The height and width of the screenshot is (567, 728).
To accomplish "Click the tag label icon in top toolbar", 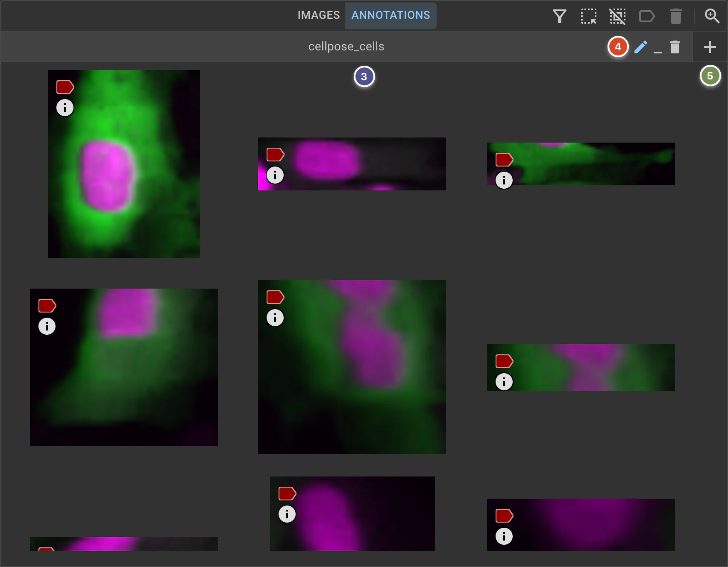I will [x=646, y=16].
